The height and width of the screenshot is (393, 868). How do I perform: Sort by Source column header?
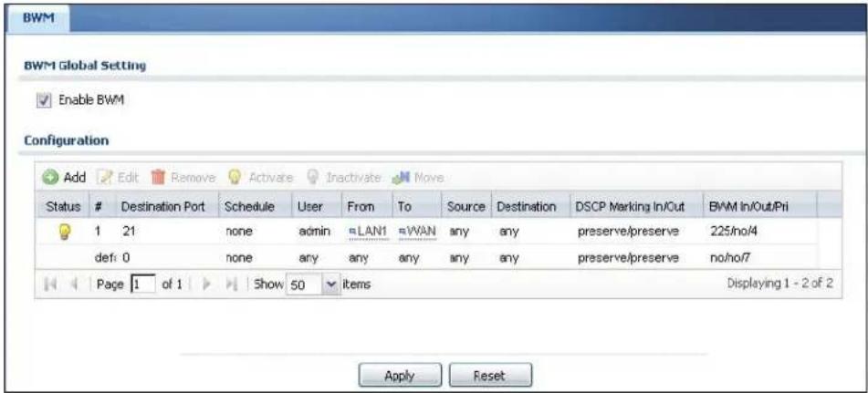[x=465, y=206]
